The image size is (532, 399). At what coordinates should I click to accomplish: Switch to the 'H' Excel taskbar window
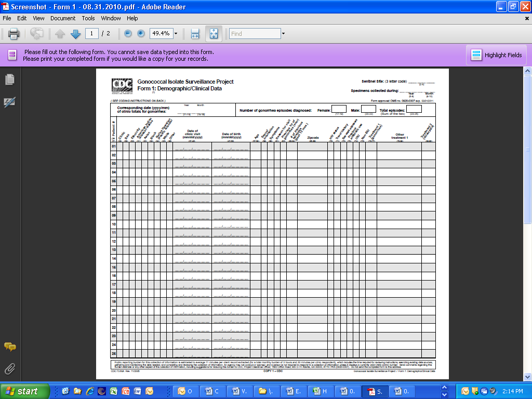coord(321,391)
